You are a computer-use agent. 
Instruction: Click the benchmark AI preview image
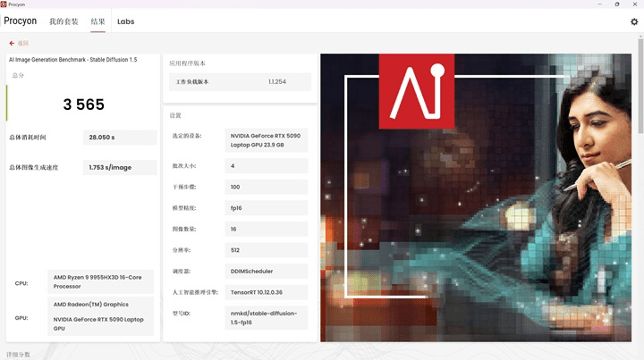[476, 197]
